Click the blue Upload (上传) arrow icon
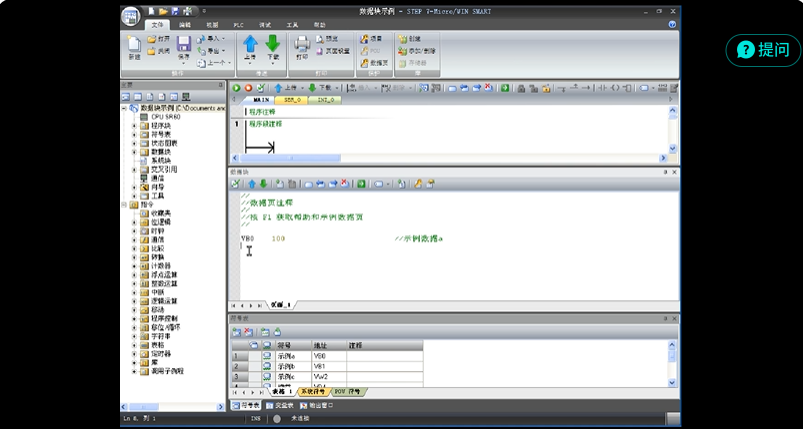Viewport: 803px width, 430px height. pyautogui.click(x=249, y=45)
